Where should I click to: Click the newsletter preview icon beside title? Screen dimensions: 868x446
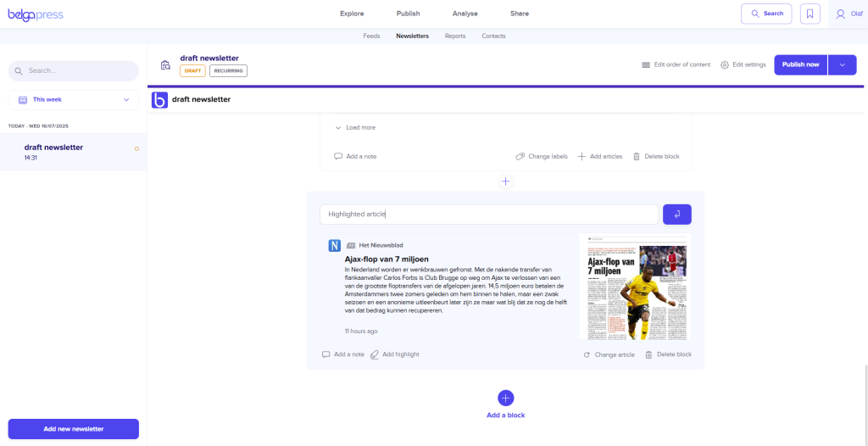(165, 65)
